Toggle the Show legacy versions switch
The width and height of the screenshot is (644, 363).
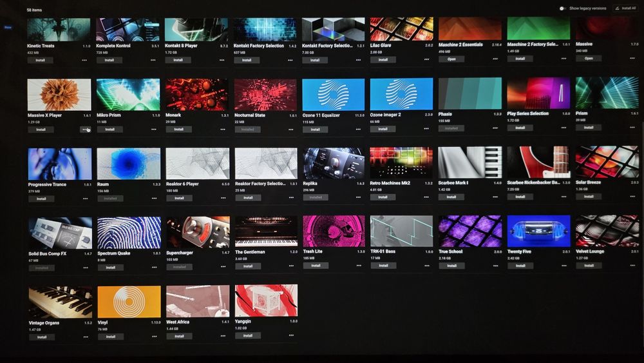(563, 8)
